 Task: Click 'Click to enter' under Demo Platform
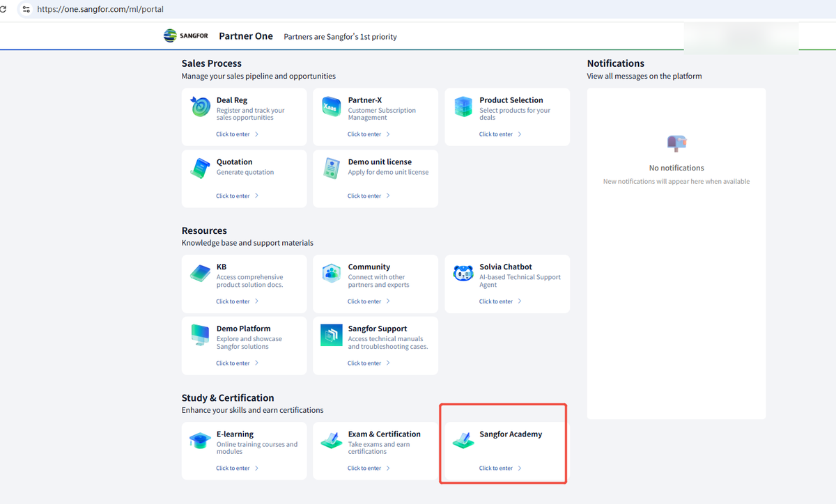tap(237, 363)
